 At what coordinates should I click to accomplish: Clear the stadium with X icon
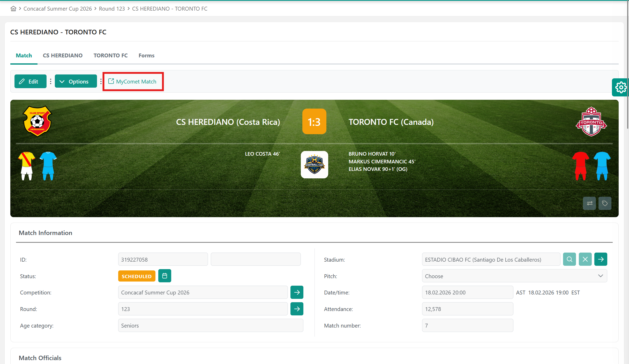point(585,259)
